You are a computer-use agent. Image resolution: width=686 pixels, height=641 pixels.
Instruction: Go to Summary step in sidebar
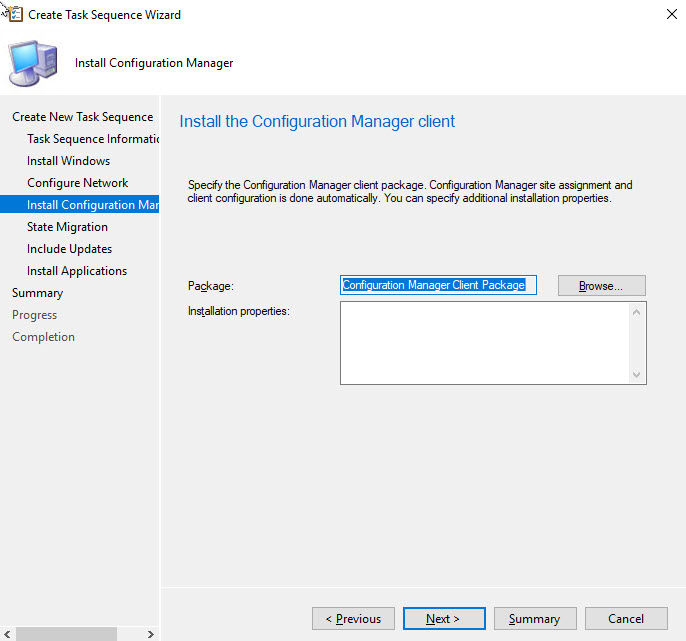tap(37, 293)
